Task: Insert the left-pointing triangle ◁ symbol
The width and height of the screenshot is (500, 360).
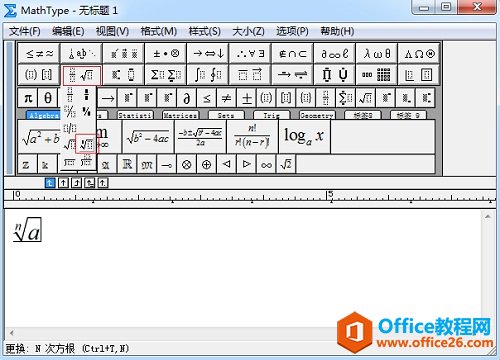Action: (226, 164)
